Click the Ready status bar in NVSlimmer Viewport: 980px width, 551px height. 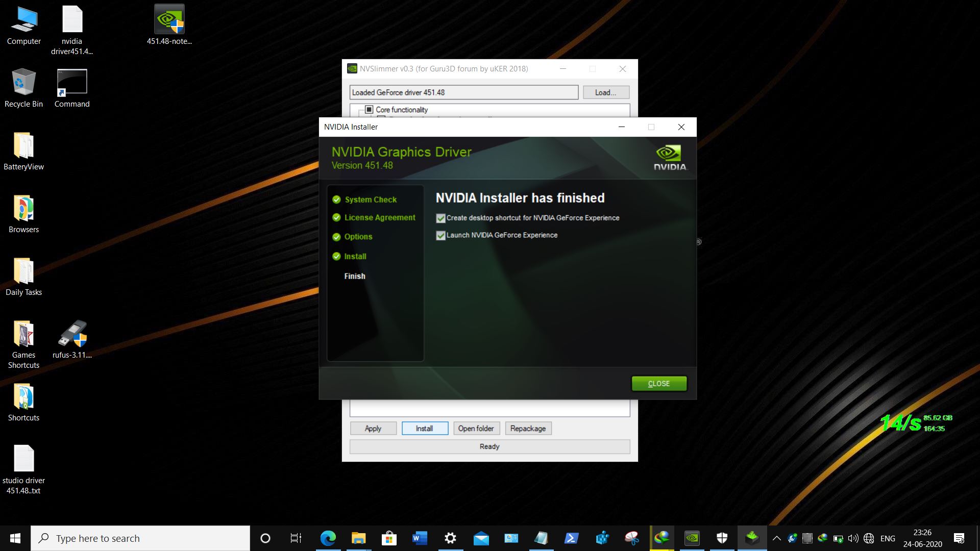click(489, 446)
